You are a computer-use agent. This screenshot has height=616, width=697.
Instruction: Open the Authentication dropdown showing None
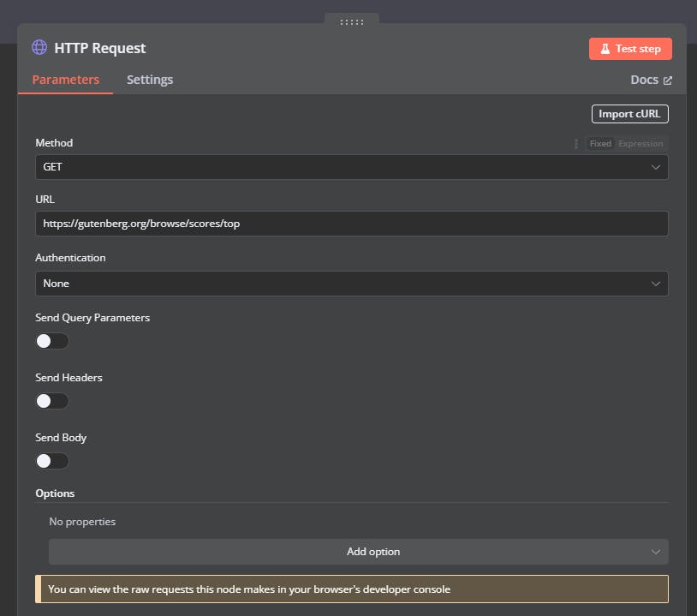pyautogui.click(x=352, y=284)
